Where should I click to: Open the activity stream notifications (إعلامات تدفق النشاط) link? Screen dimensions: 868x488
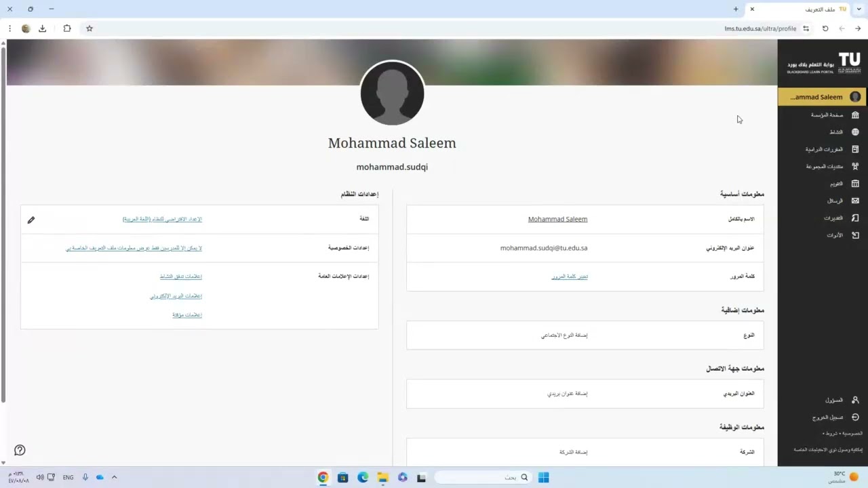[181, 277]
